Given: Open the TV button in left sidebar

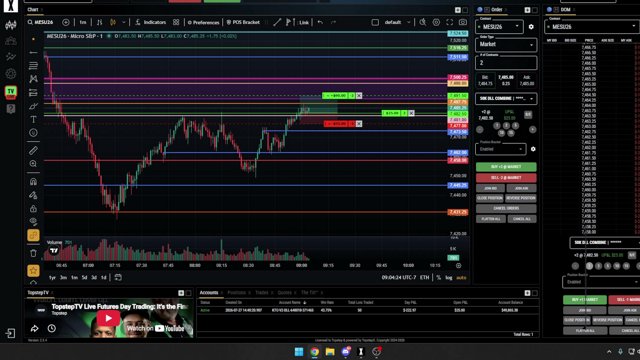Looking at the screenshot, I should coord(11,92).
